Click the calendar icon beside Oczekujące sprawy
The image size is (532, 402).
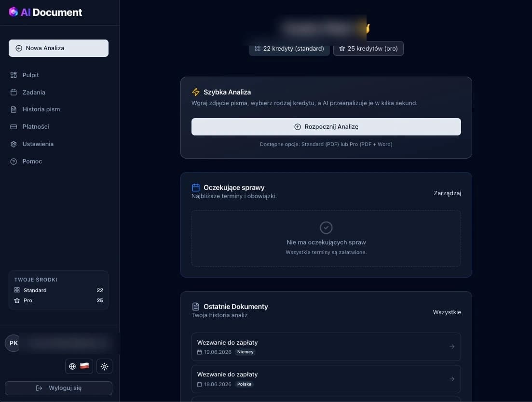(196, 188)
